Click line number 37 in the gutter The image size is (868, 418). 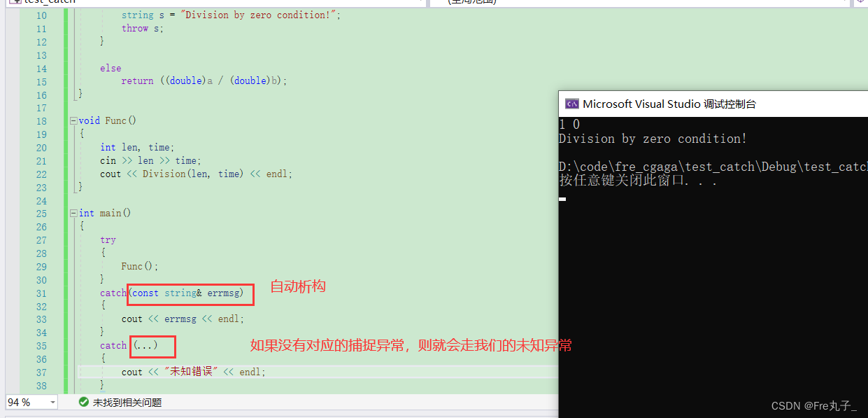(x=41, y=372)
